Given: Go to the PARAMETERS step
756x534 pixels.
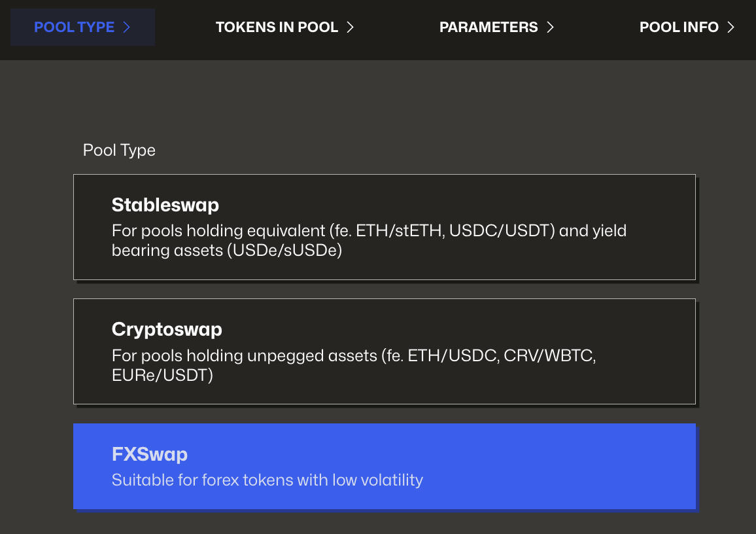Looking at the screenshot, I should click(489, 27).
